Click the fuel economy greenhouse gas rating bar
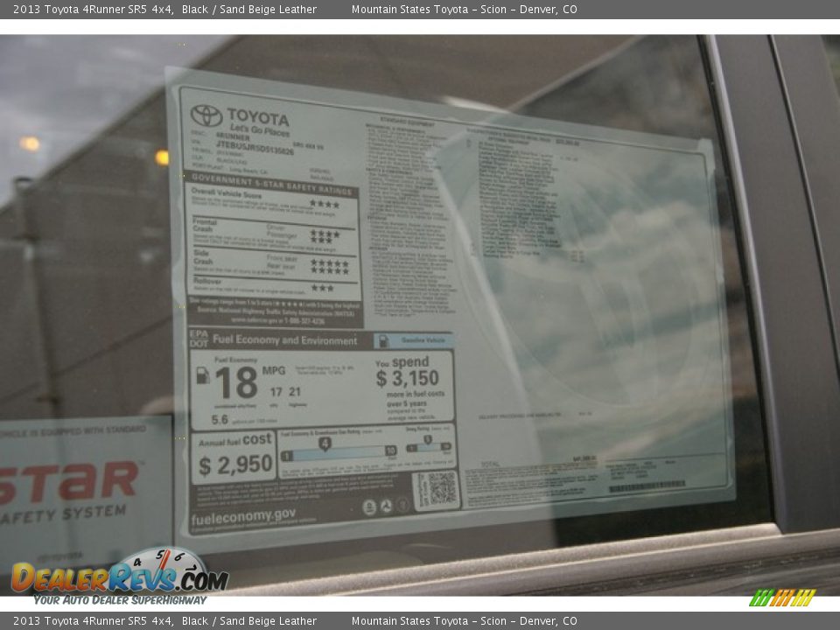Image resolution: width=840 pixels, height=630 pixels. point(339,452)
